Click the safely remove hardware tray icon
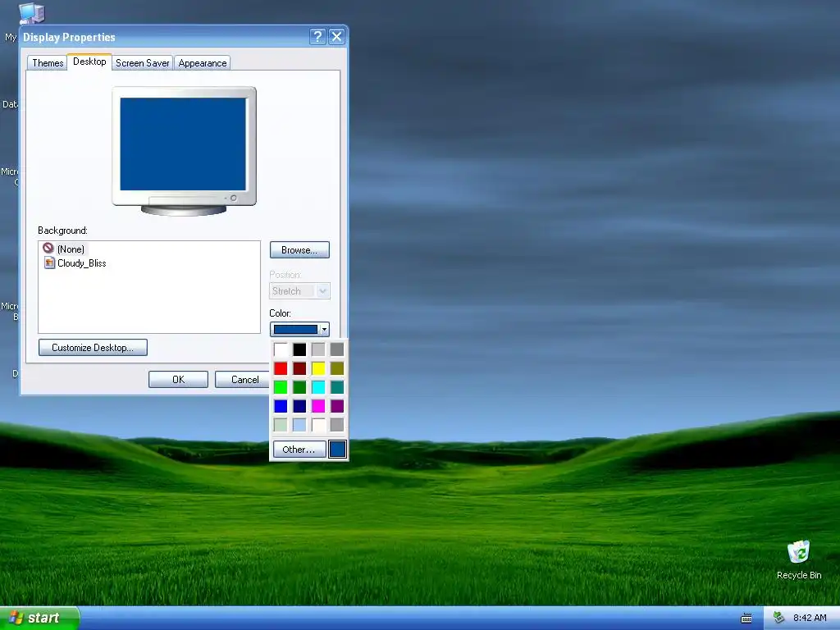 click(779, 618)
